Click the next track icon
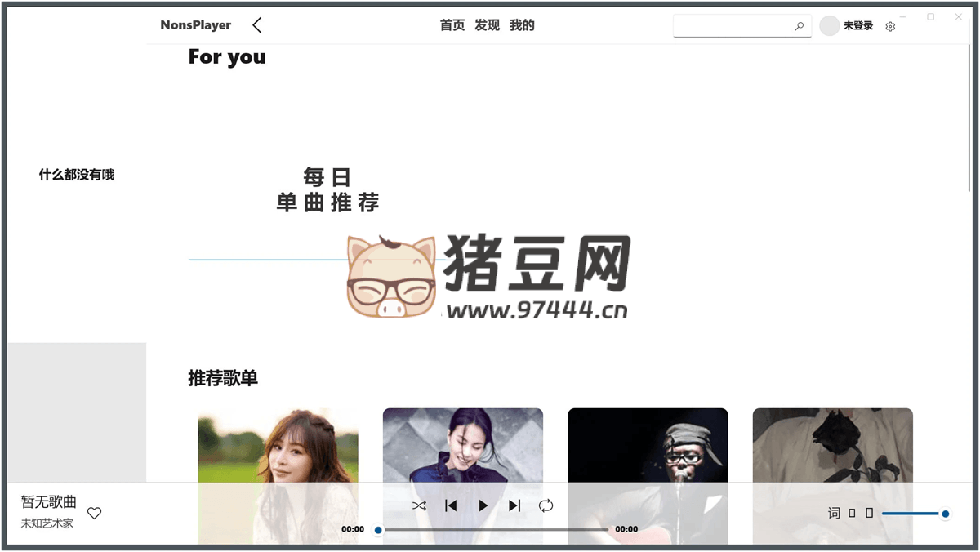Screen dimensions: 980x552 click(514, 505)
